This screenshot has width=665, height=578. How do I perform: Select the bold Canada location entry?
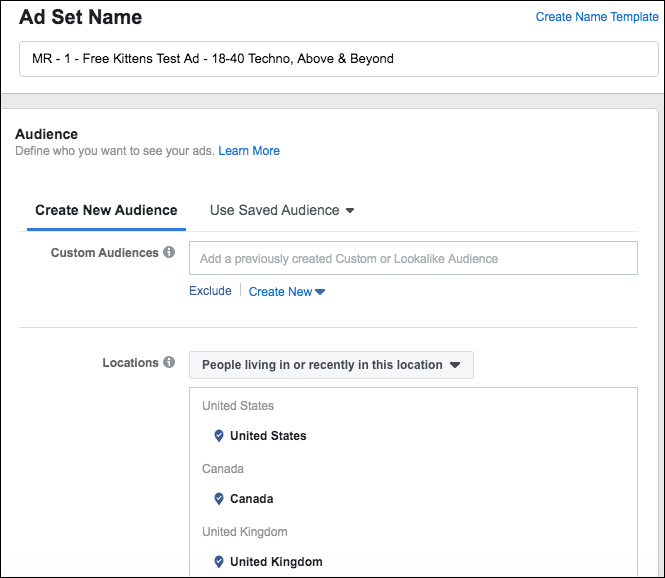tap(251, 499)
